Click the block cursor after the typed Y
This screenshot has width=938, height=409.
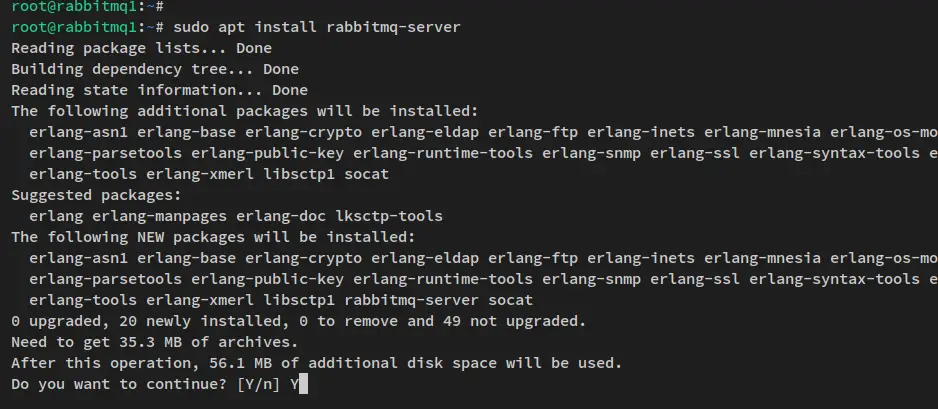303,384
